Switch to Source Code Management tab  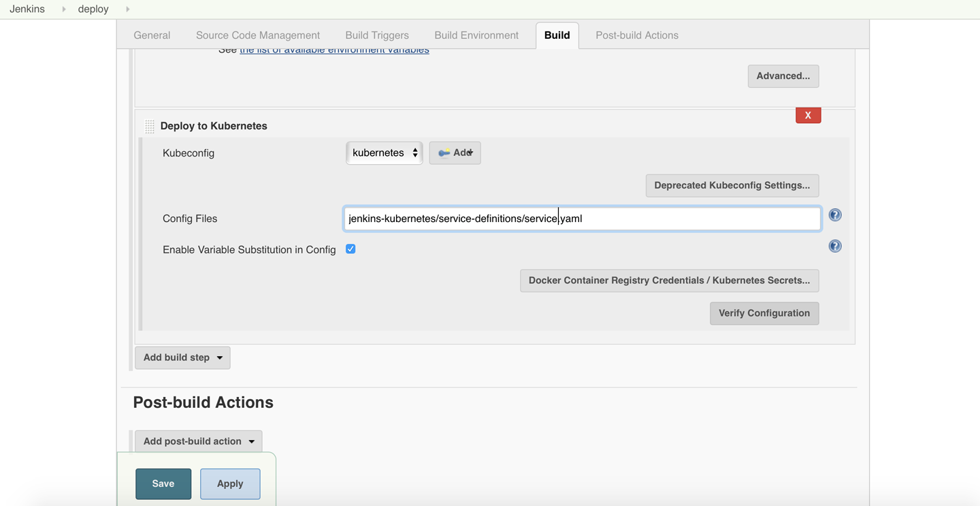pyautogui.click(x=258, y=35)
